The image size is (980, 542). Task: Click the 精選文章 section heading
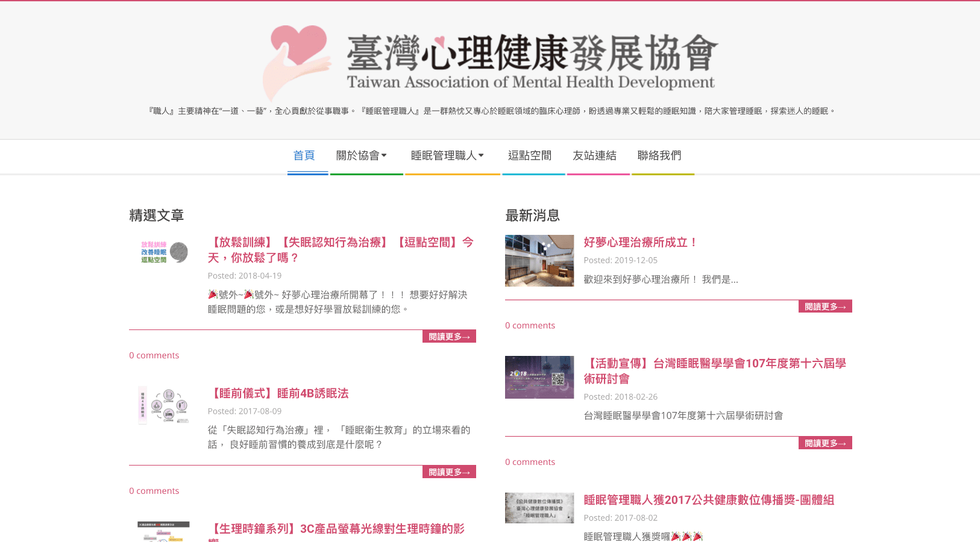tap(156, 216)
